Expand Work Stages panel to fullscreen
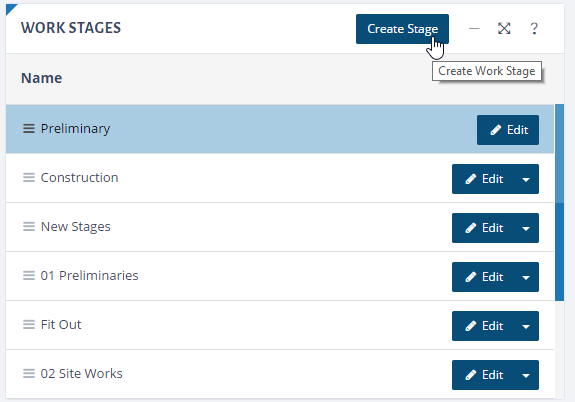This screenshot has height=402, width=575. coord(504,28)
